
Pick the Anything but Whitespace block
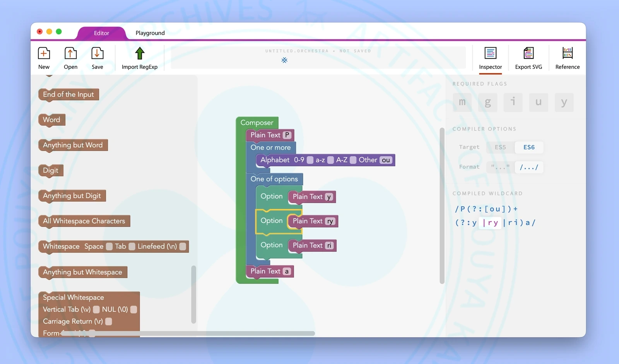82,272
